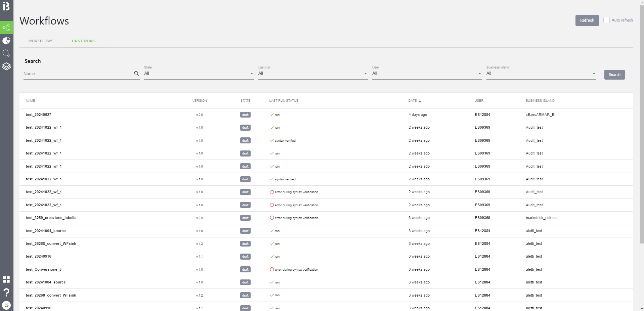Screen dimensions: 644x311
Task: Expand the Last run filter dropdown
Action: pos(312,74)
